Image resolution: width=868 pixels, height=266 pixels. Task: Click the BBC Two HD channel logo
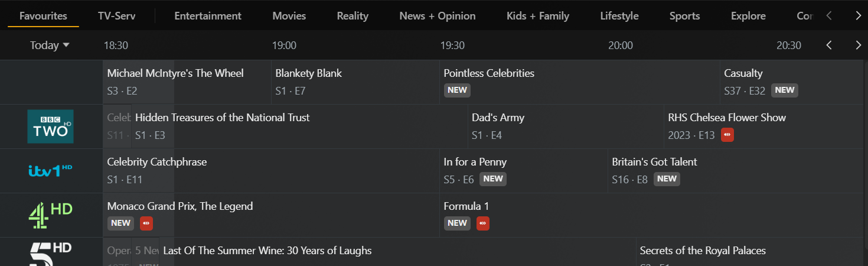(x=51, y=126)
